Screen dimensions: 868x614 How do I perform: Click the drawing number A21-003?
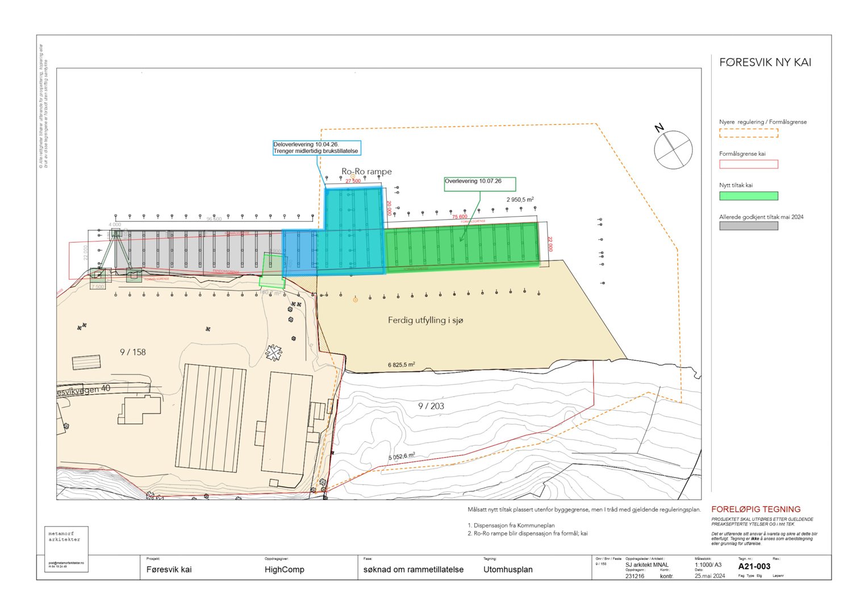point(754,566)
